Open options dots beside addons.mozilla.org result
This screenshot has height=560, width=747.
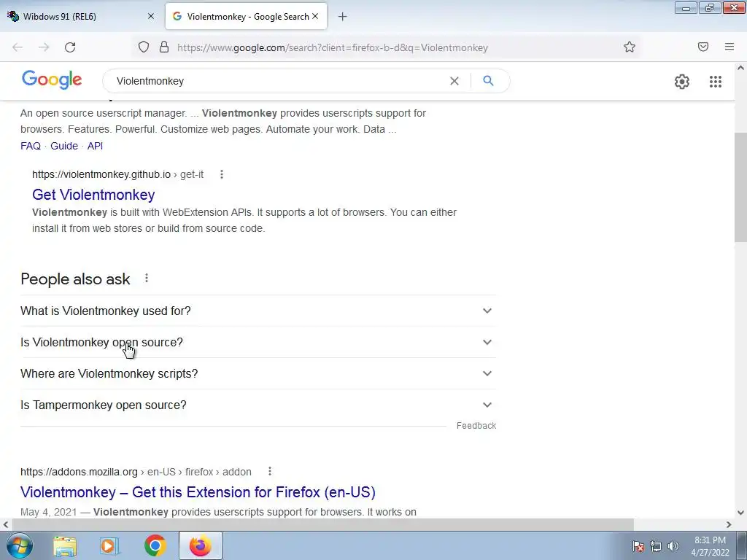coord(270,472)
